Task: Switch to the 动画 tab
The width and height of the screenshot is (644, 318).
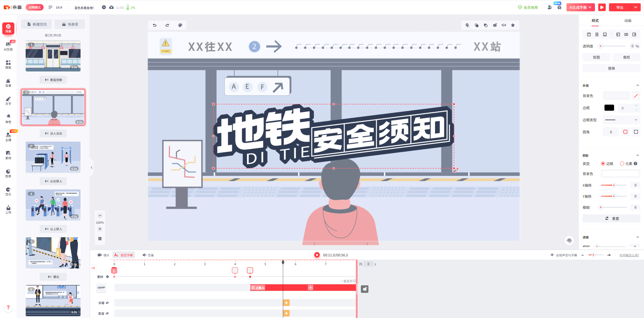Action: coord(628,21)
